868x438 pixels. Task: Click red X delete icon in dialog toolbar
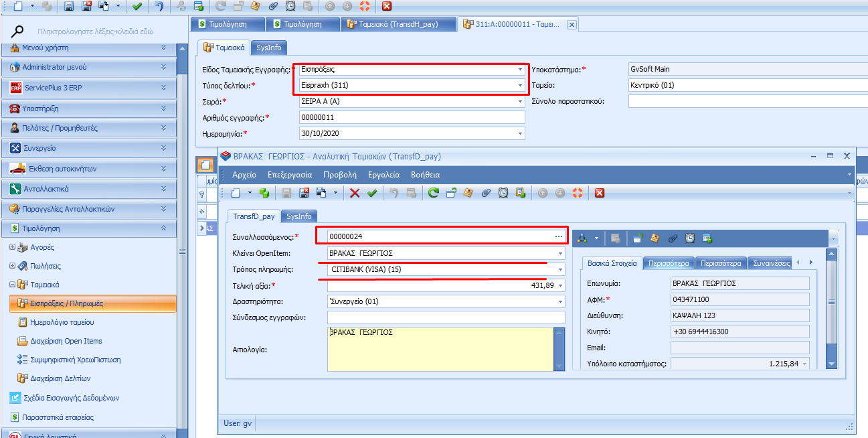[355, 193]
